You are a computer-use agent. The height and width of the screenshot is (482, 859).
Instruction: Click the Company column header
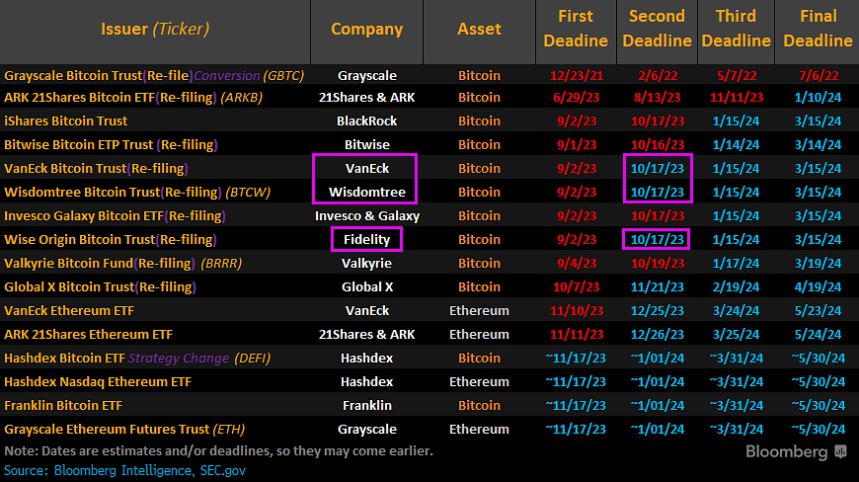[366, 29]
